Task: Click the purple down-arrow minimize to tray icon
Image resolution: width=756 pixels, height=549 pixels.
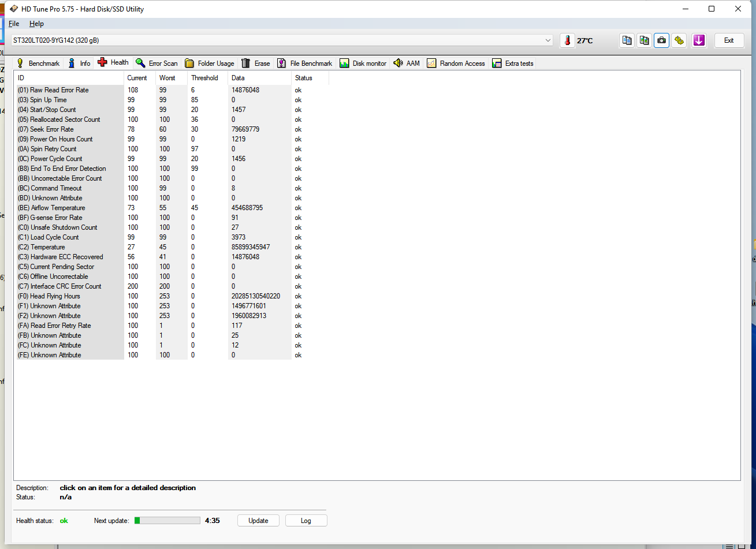Action: pos(699,40)
